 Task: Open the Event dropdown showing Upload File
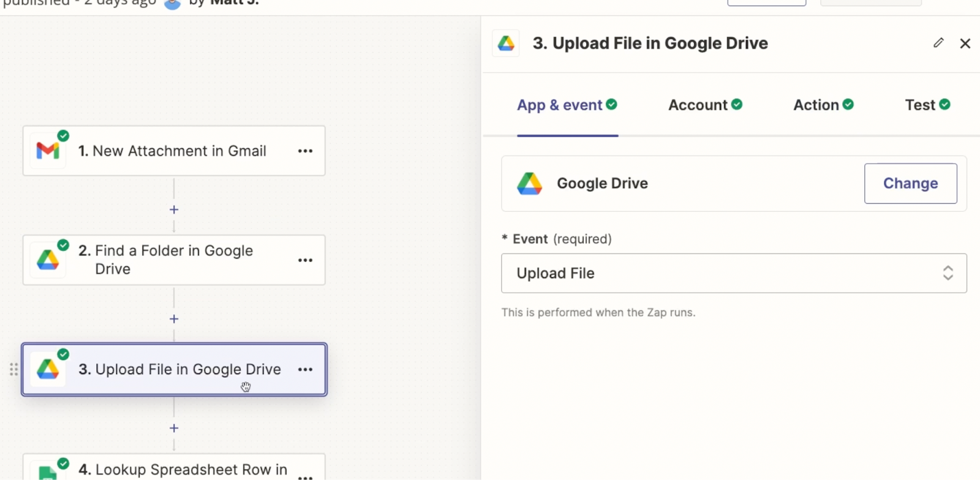click(734, 273)
